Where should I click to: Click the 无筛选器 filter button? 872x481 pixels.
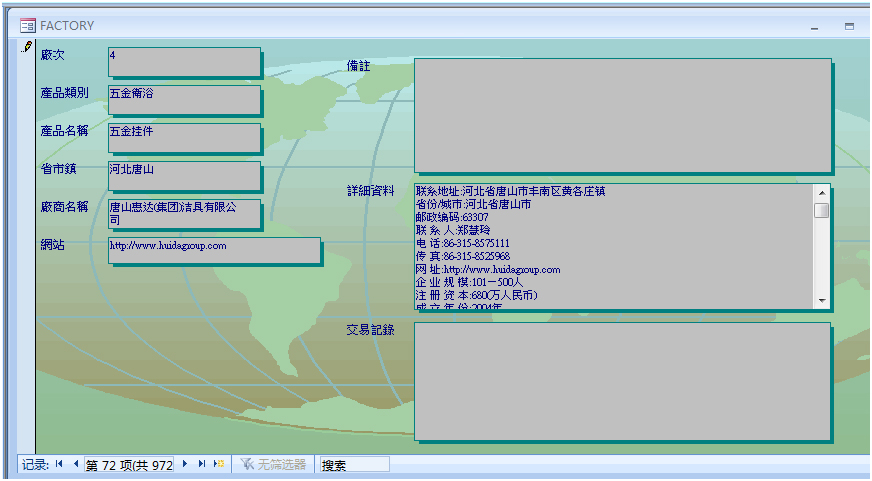[273, 464]
